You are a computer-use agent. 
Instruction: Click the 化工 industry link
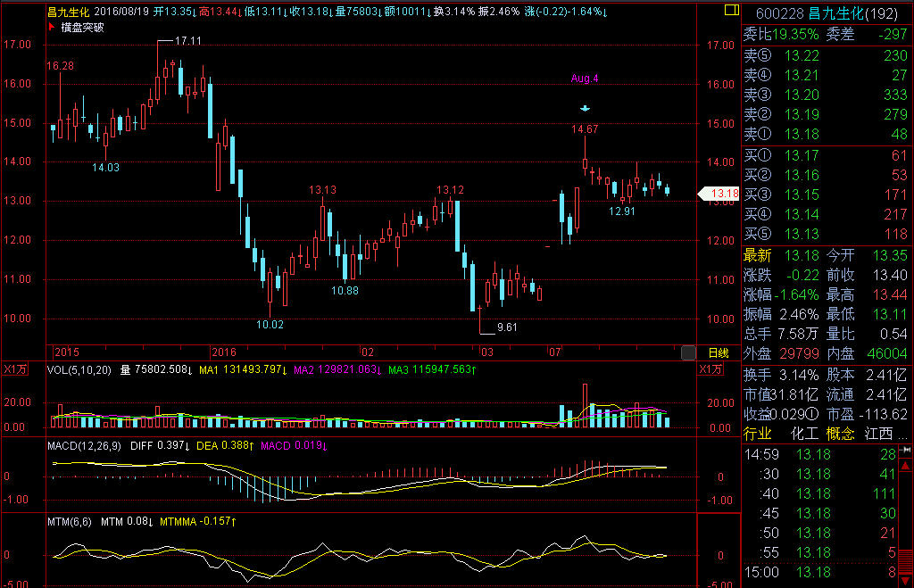[804, 434]
